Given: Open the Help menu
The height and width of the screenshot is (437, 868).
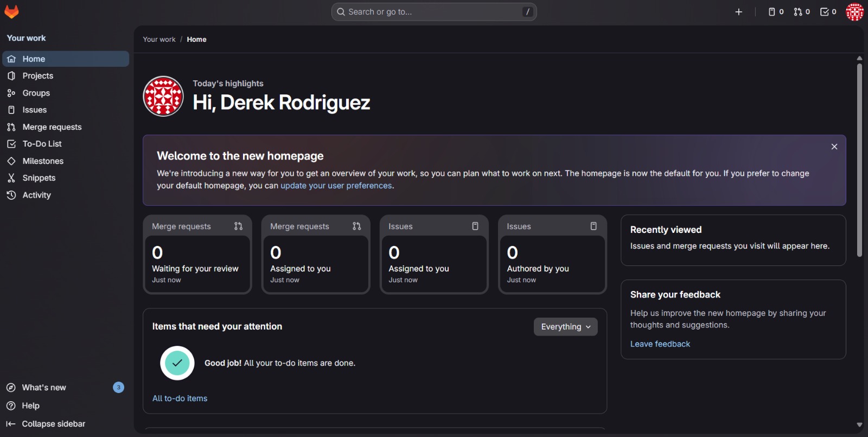Looking at the screenshot, I should 30,406.
